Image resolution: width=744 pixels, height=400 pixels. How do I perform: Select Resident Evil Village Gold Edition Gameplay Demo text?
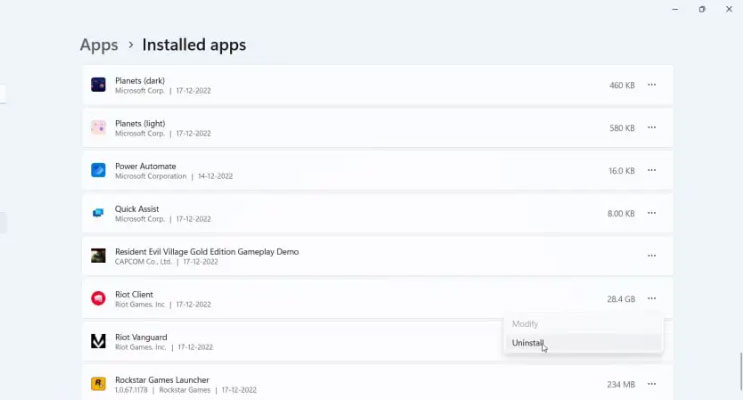coord(207,251)
